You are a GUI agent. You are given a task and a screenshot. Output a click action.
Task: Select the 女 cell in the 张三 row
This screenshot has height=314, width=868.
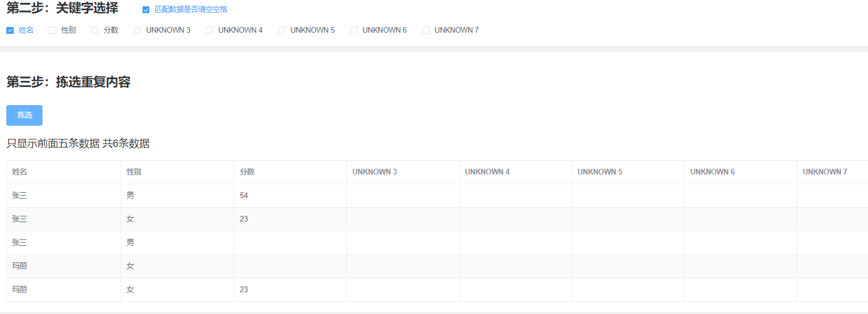[178, 219]
